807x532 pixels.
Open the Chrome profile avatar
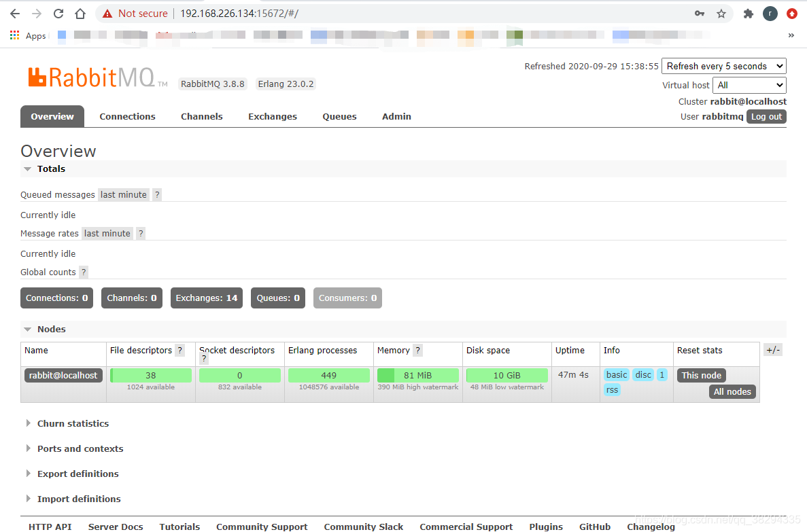point(770,14)
